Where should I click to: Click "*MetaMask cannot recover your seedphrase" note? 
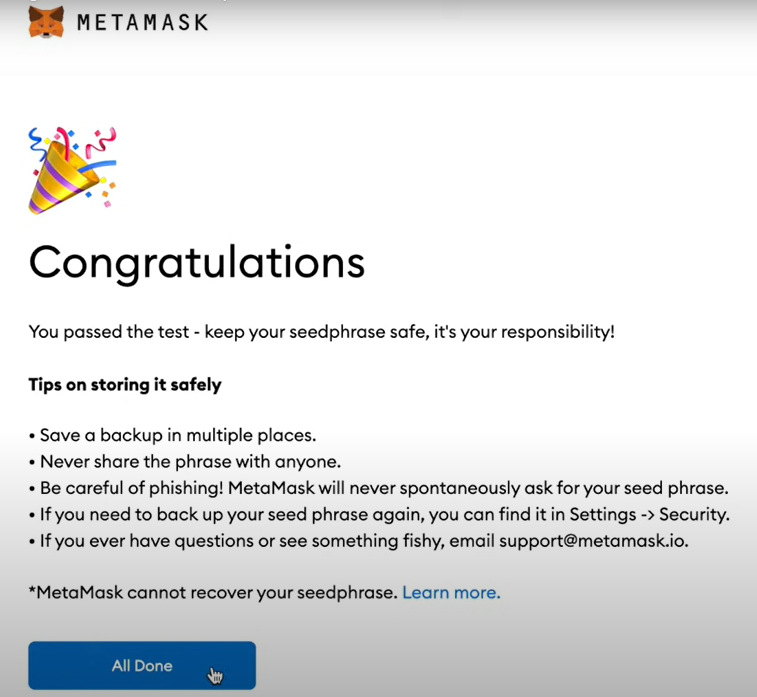click(213, 593)
